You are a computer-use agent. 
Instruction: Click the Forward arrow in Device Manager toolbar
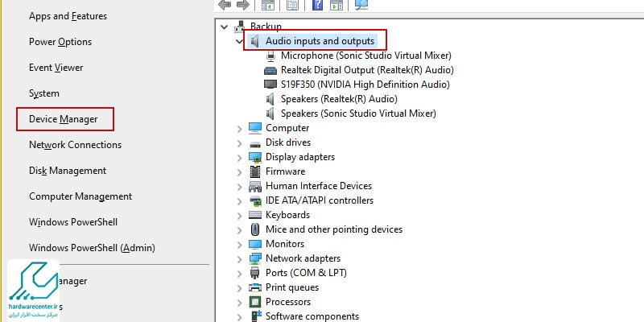pos(243,5)
